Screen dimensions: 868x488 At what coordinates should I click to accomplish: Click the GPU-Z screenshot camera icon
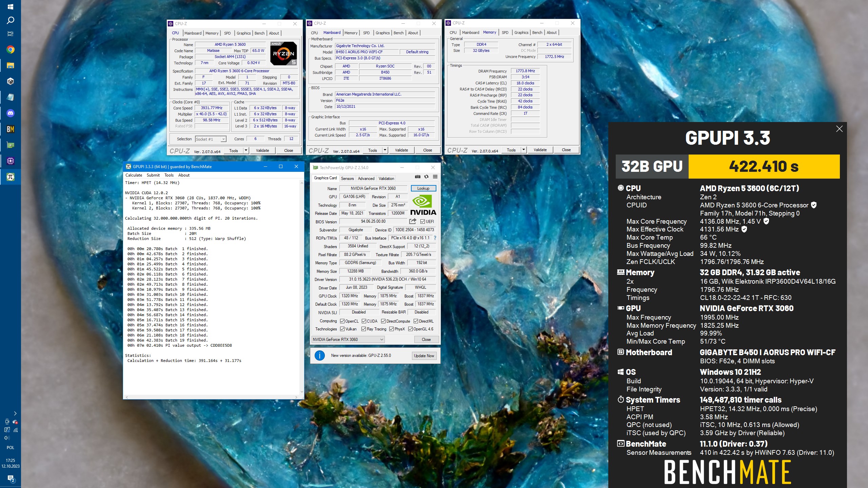pyautogui.click(x=418, y=177)
